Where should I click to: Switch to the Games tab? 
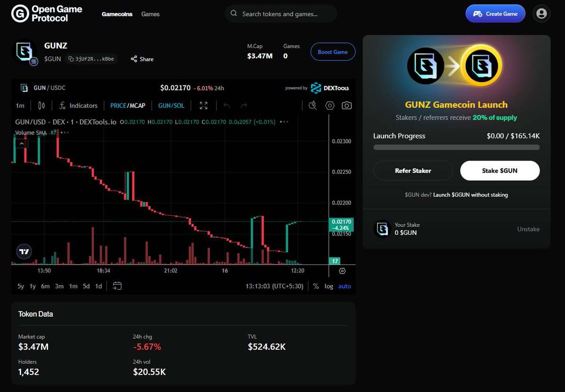coord(150,14)
